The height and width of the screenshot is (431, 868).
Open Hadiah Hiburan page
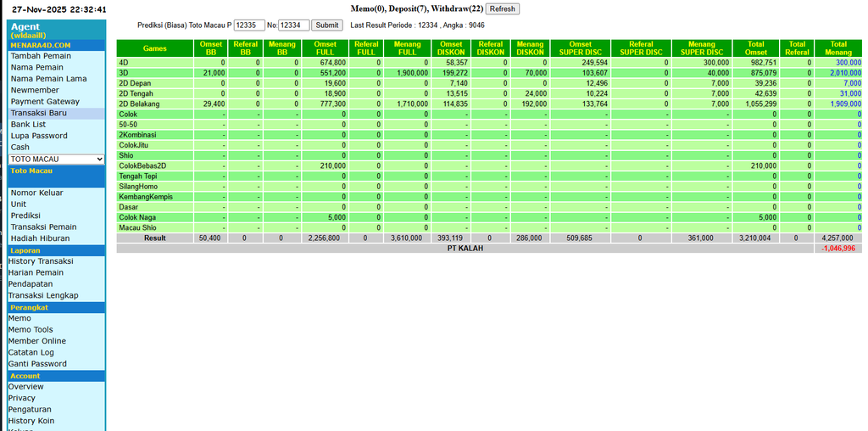40,238
